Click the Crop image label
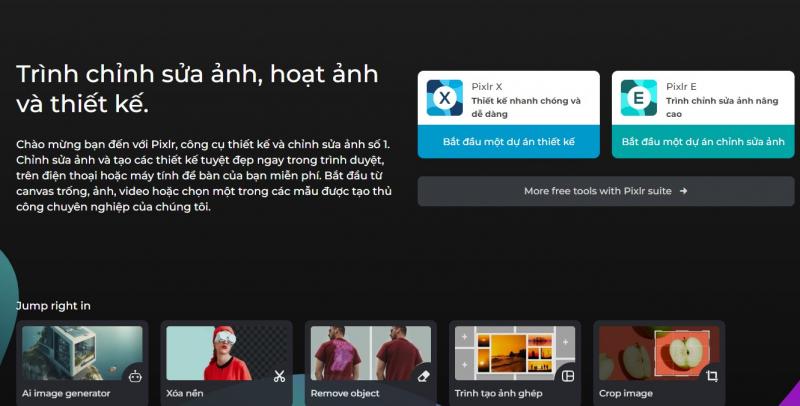Viewport: 800px width, 406px height. tap(626, 393)
